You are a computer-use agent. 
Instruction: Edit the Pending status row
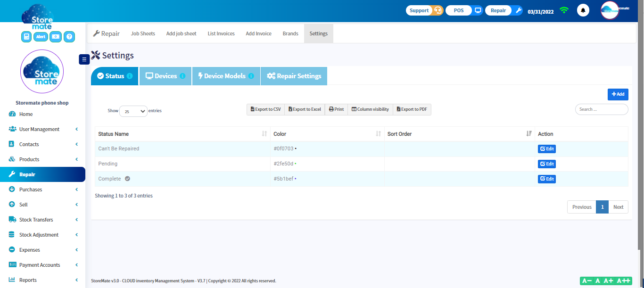click(546, 164)
